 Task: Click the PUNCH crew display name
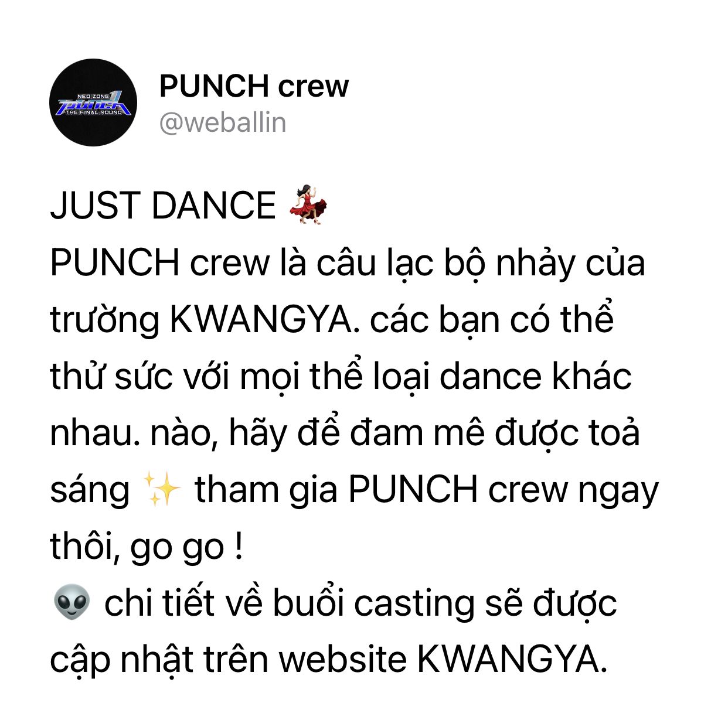tap(254, 86)
